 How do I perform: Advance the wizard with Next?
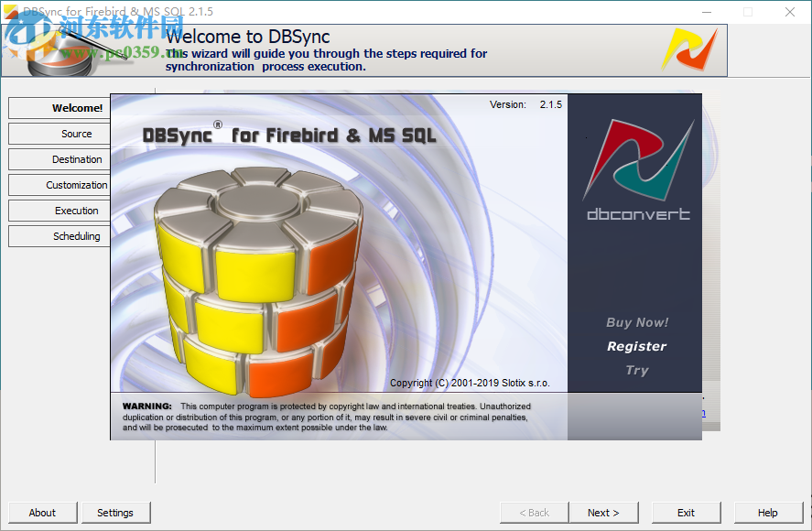pos(604,513)
